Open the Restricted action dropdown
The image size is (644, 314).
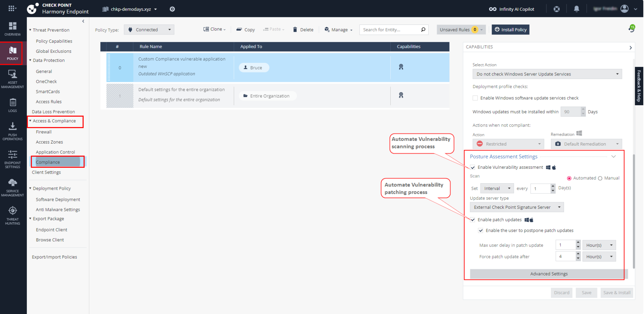pyautogui.click(x=508, y=144)
